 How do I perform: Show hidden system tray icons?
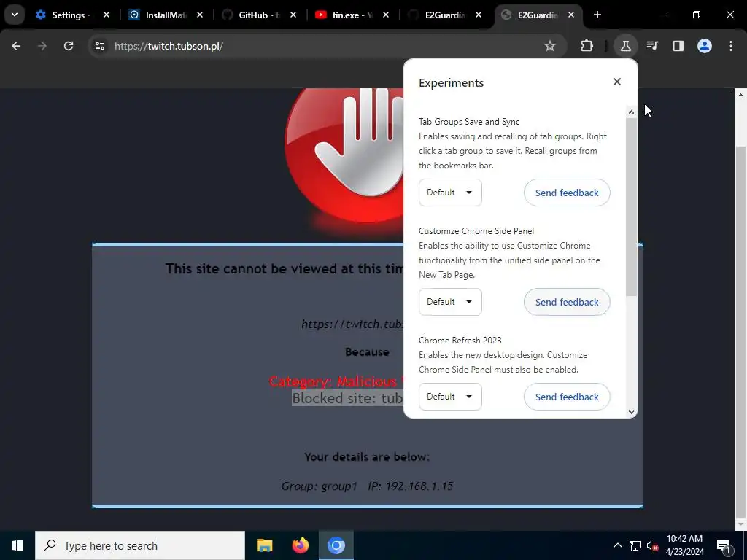coord(617,545)
